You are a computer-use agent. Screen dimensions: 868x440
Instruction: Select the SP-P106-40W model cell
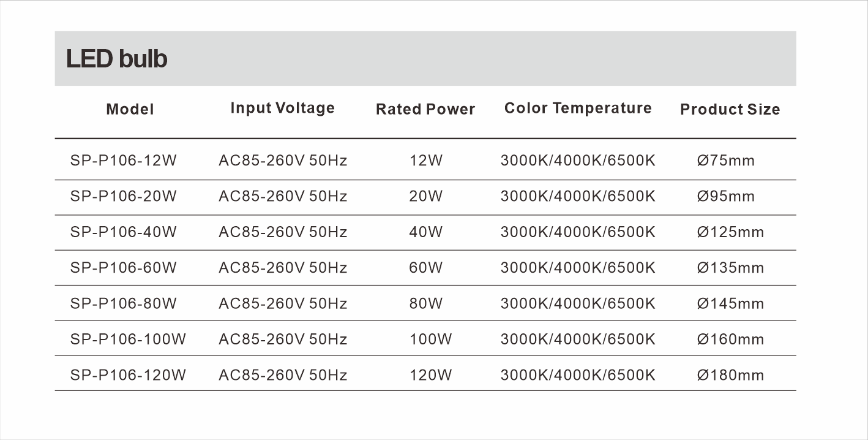(123, 232)
